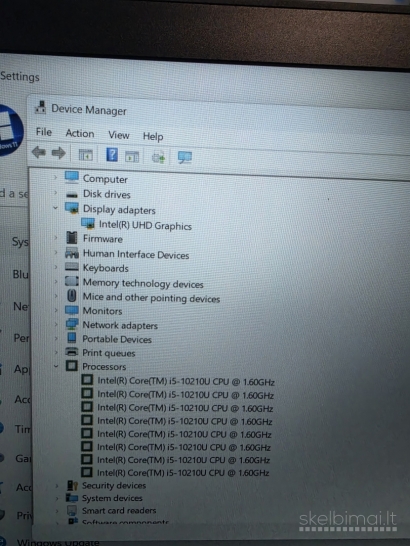Show the console tree toolbar icon
Viewport: 410px width, 546px height.
tap(85, 155)
